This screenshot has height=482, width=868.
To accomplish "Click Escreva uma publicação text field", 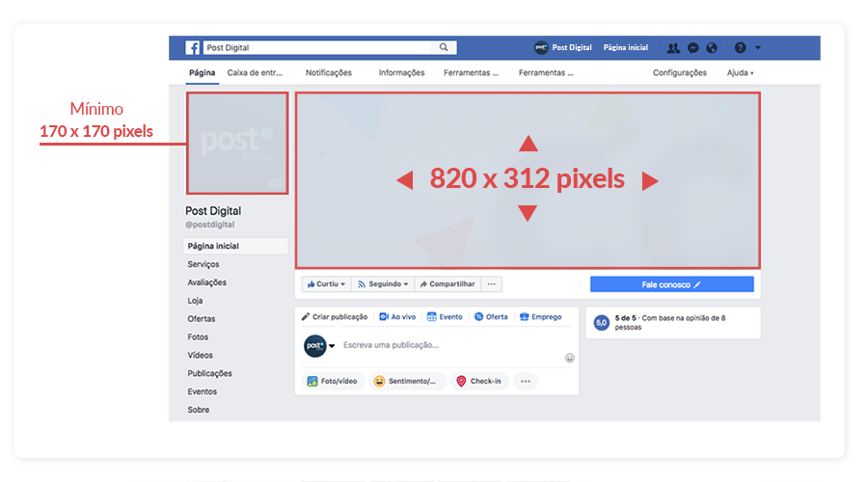I will point(391,345).
